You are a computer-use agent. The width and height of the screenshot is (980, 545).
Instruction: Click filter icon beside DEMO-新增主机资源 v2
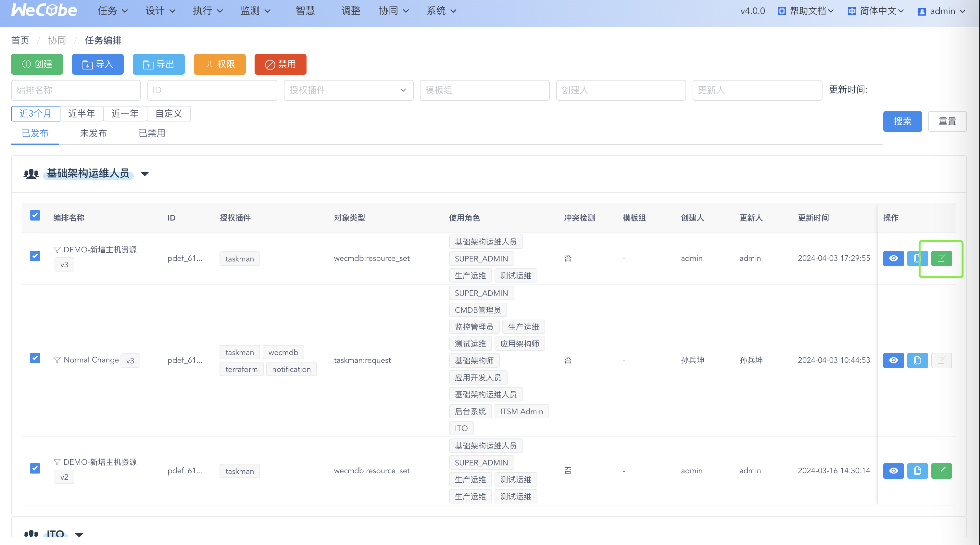(57, 462)
